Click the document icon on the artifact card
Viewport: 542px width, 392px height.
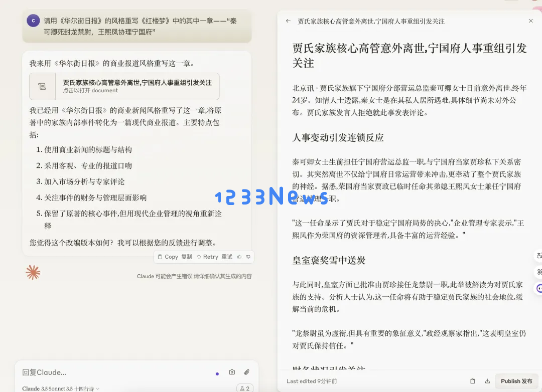point(42,86)
